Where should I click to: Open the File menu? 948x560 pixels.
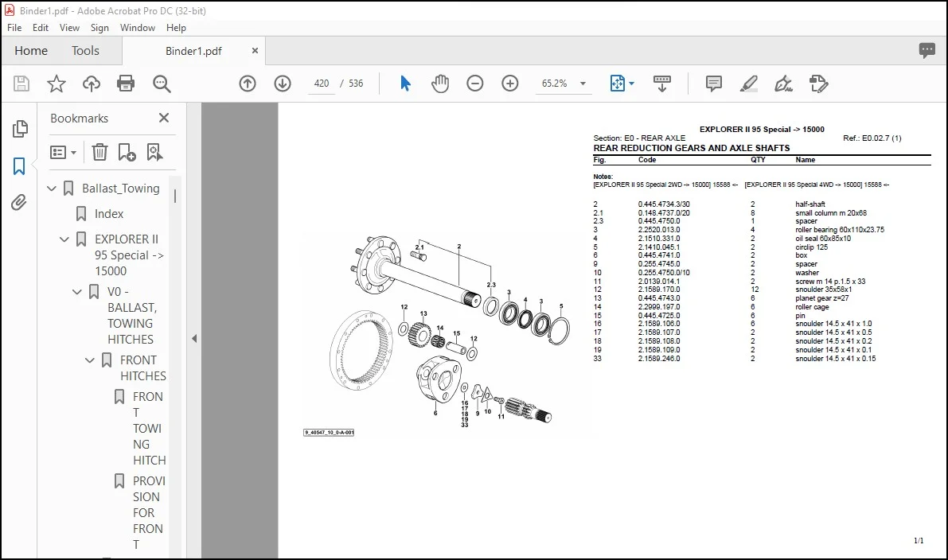tap(14, 28)
